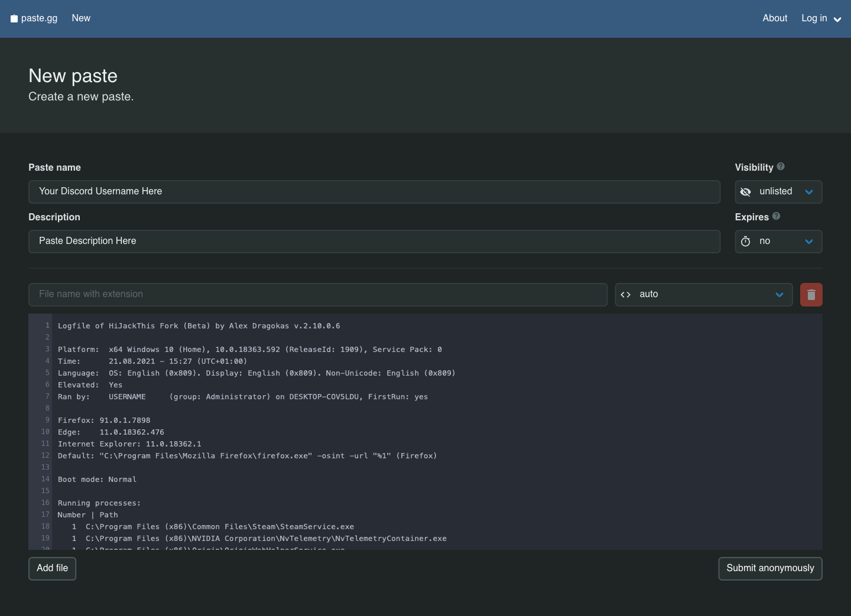
Task: Open the New menu item in navbar
Action: coord(81,18)
